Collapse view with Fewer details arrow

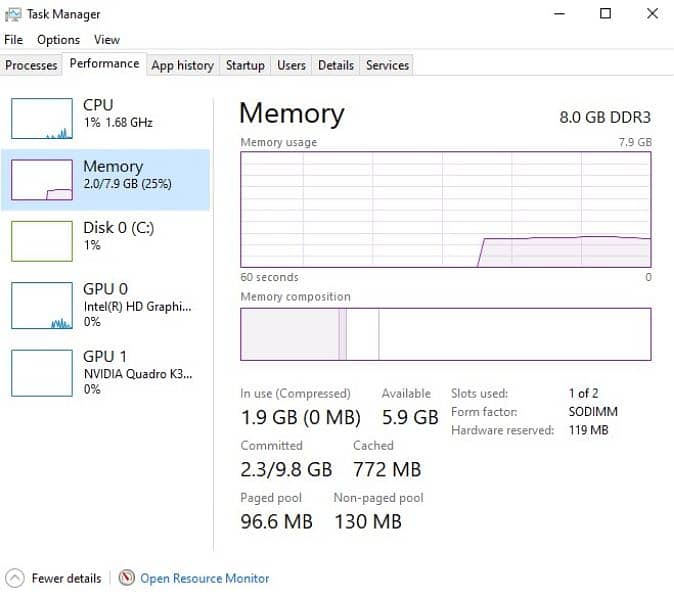pyautogui.click(x=14, y=578)
